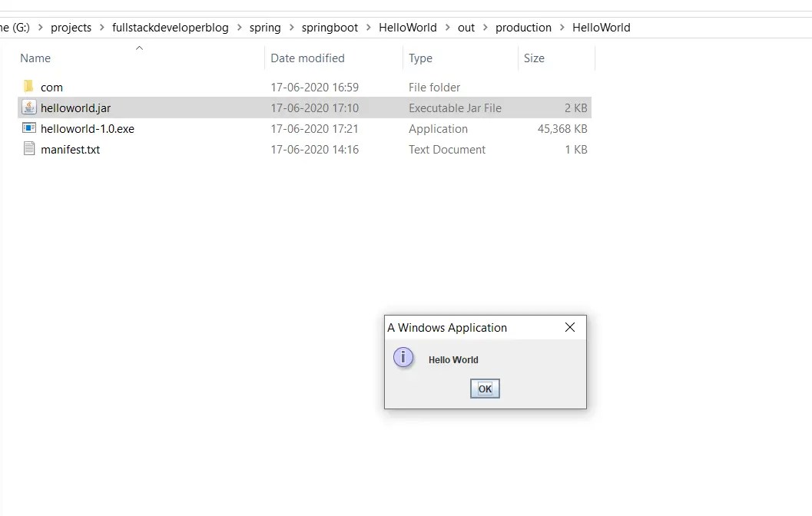The image size is (812, 516).
Task: Click the helloworld-1.0.exe application icon
Action: click(x=29, y=128)
